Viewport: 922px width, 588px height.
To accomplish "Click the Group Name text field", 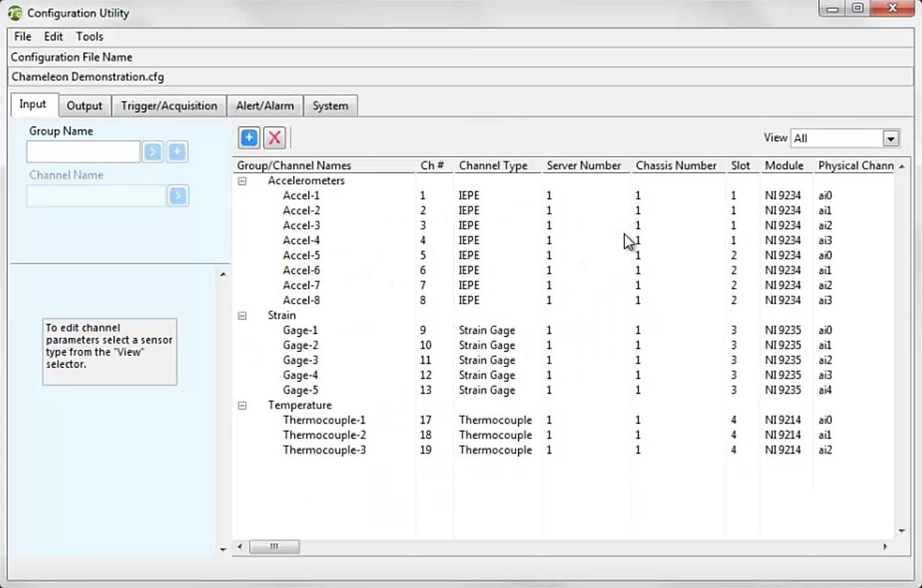I will (83, 152).
